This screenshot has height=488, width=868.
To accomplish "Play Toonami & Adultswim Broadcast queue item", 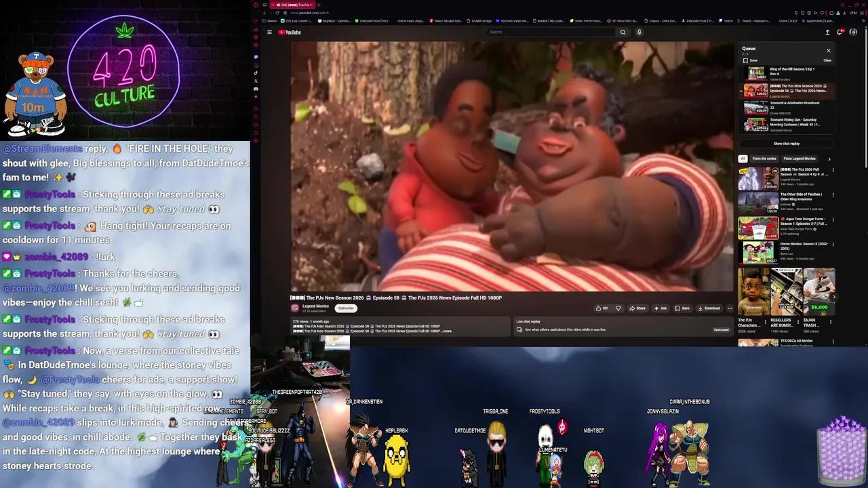I will click(x=787, y=108).
